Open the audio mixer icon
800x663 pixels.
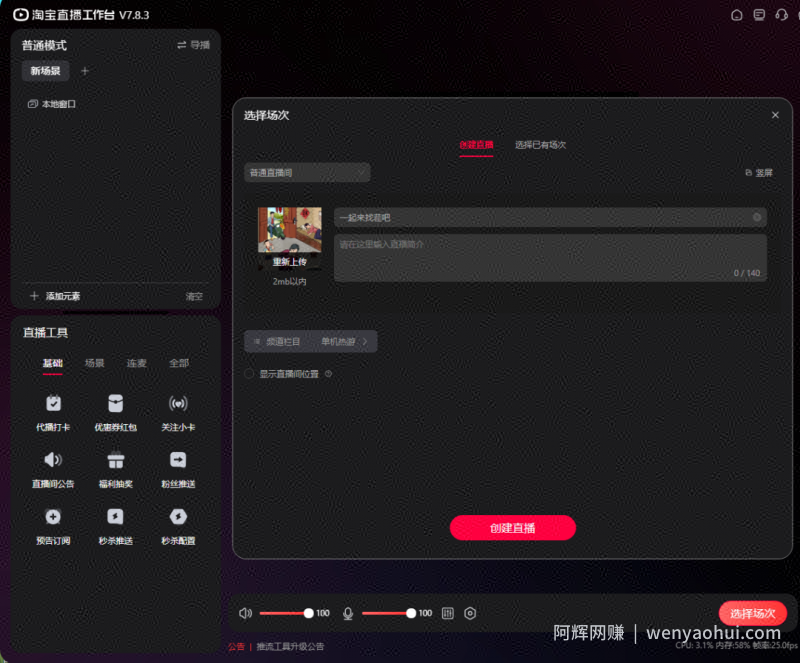point(447,613)
